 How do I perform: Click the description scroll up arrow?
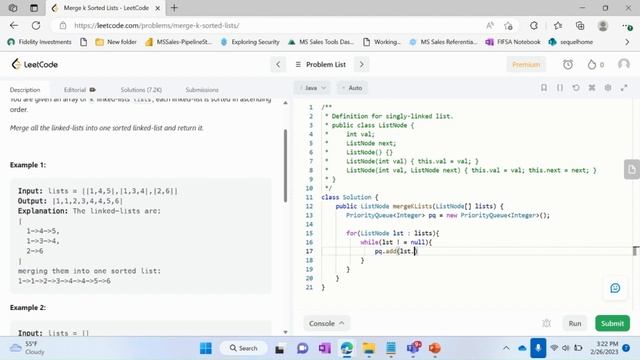tap(285, 103)
